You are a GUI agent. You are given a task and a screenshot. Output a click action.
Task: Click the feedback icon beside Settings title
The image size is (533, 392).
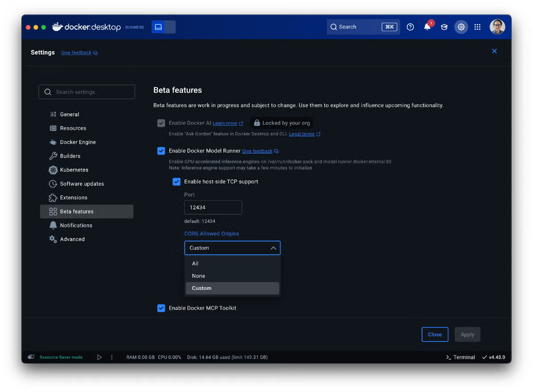tap(95, 53)
